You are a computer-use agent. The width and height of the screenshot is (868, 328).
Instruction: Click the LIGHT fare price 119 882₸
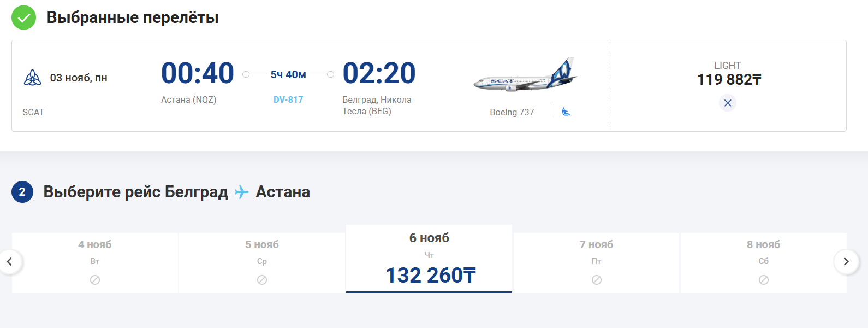(x=729, y=80)
